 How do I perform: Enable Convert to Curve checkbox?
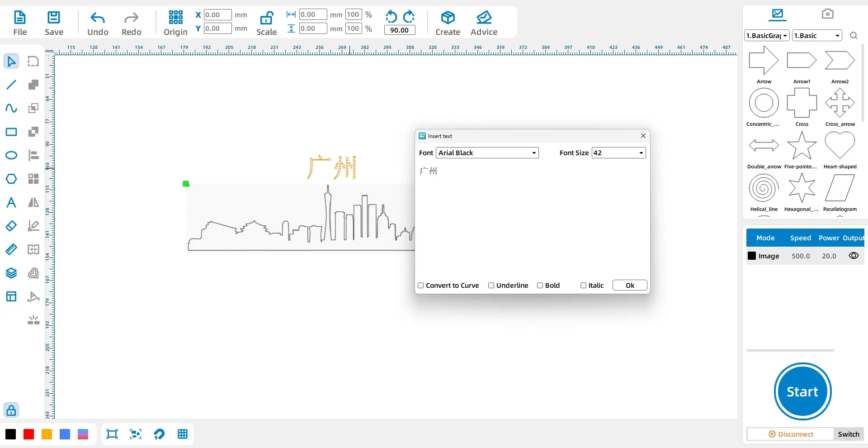pos(421,286)
